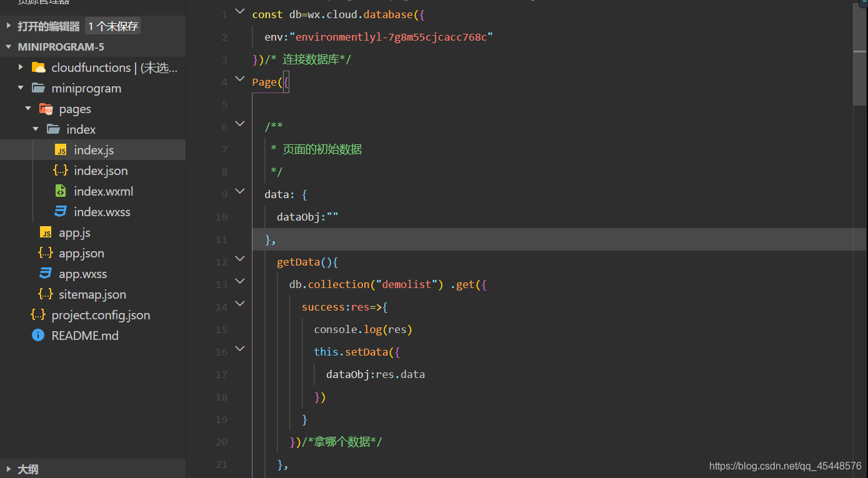The height and width of the screenshot is (478, 868).
Task: Fold the data object at line 9
Action: pyautogui.click(x=240, y=191)
